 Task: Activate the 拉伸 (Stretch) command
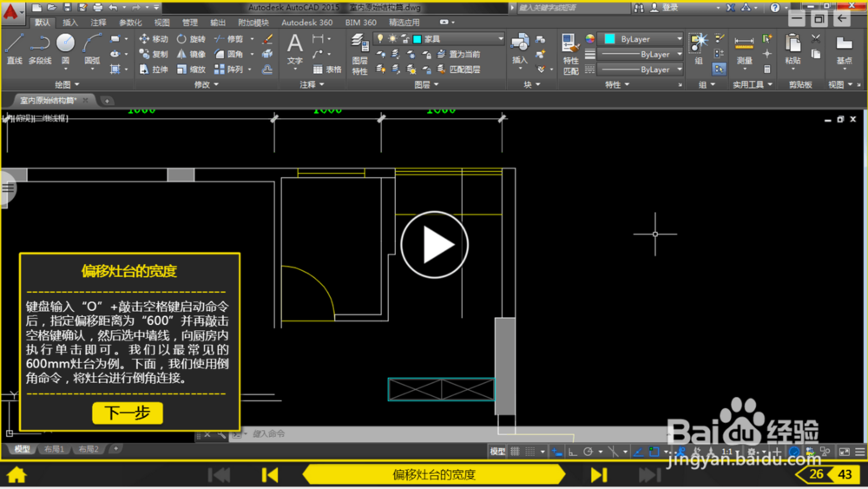point(154,69)
